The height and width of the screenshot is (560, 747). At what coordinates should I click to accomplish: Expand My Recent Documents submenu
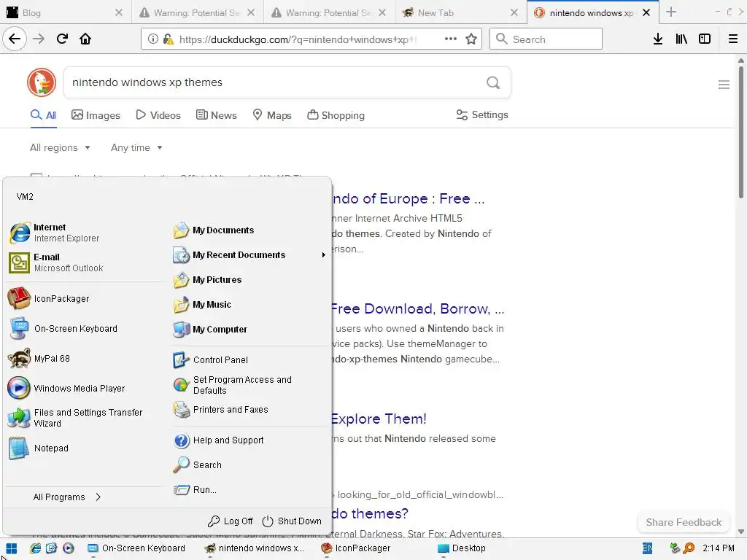pyautogui.click(x=249, y=255)
